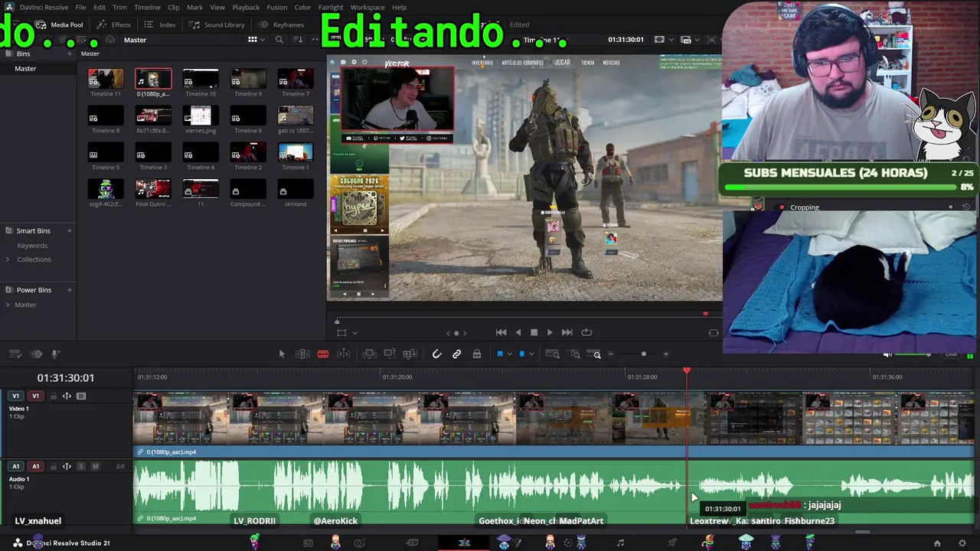This screenshot has height=551, width=980.
Task: Play the timeline forward
Action: [x=550, y=332]
